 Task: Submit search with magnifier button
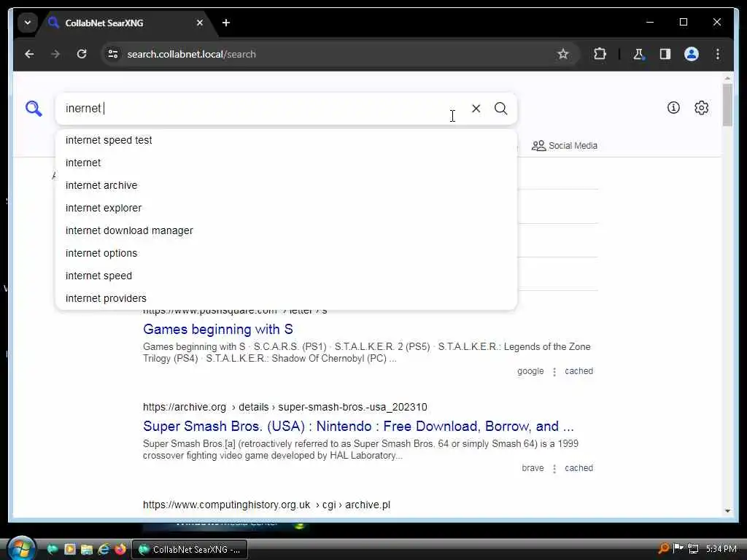point(500,109)
